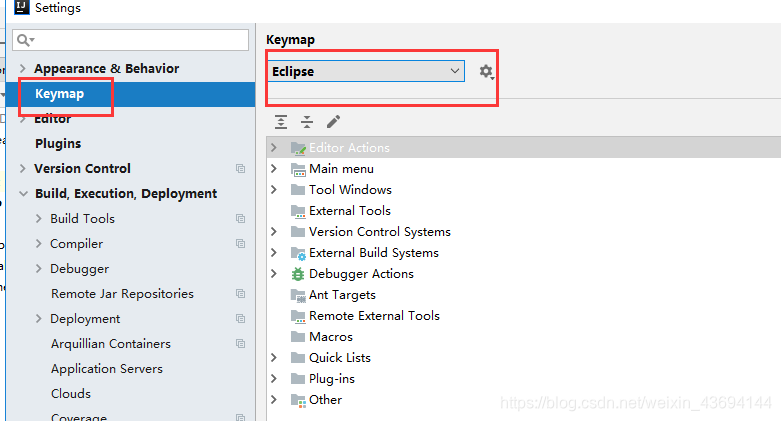Expand the Quick Lists group
This screenshot has height=421, width=781.
[x=274, y=358]
